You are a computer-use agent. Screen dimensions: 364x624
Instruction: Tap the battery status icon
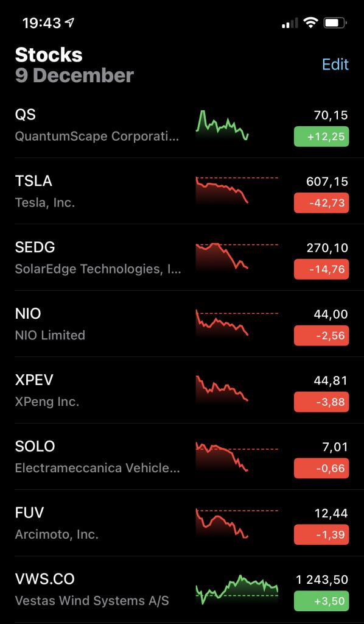pyautogui.click(x=335, y=23)
